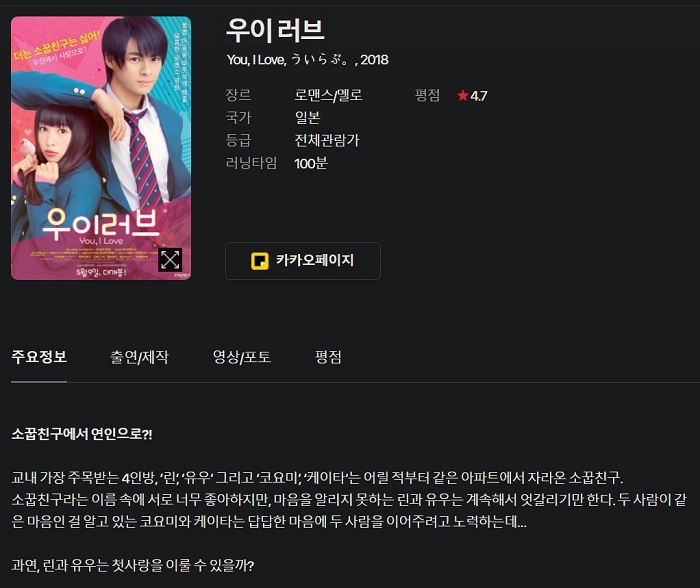The height and width of the screenshot is (588, 700).
Task: Click the 평점 label beside the star
Action: point(427,95)
